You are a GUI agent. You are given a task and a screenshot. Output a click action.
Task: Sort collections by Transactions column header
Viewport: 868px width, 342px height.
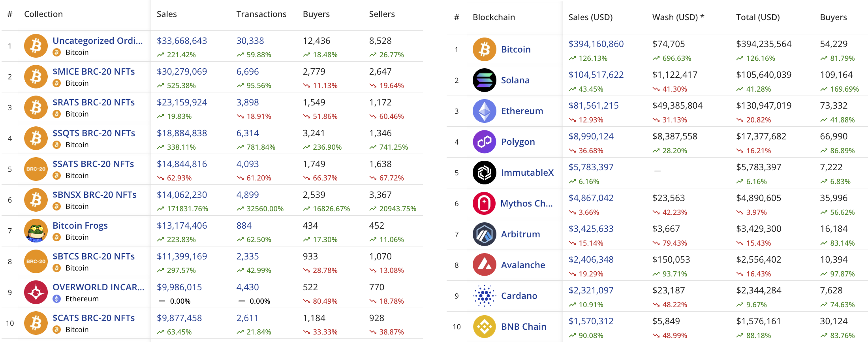261,14
